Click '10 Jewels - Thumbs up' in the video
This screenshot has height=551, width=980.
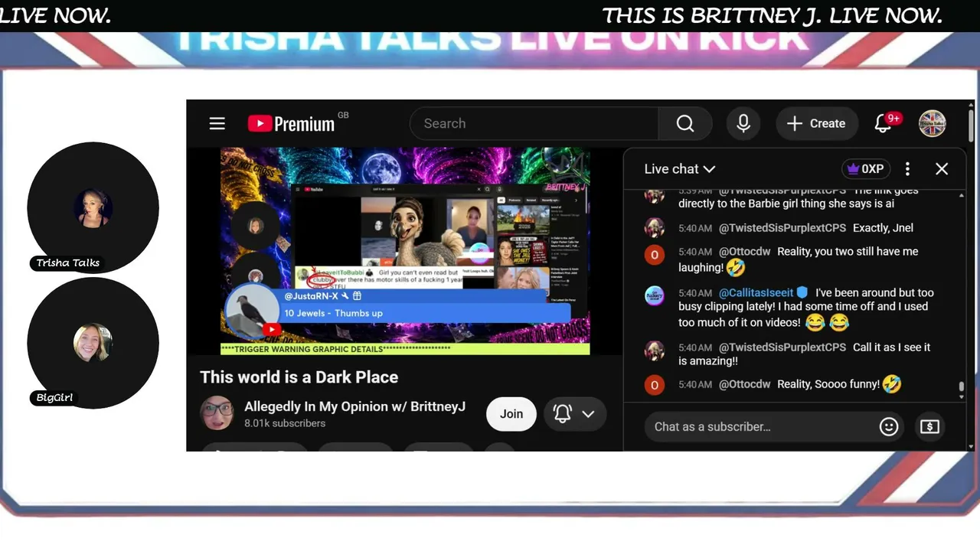point(333,313)
